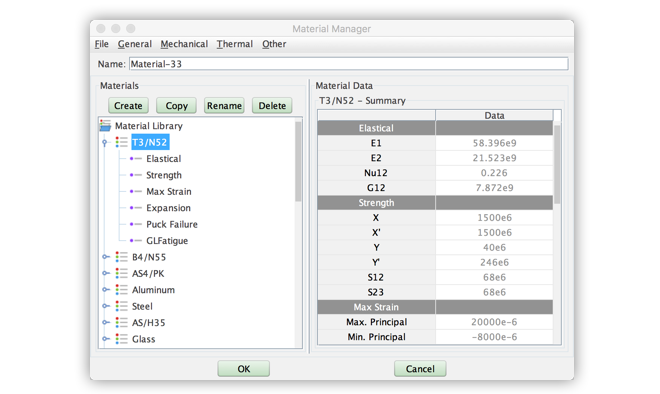Viewport: 660px width, 394px height.
Task: Click the Max. Principal value 20000e-6
Action: (494, 322)
